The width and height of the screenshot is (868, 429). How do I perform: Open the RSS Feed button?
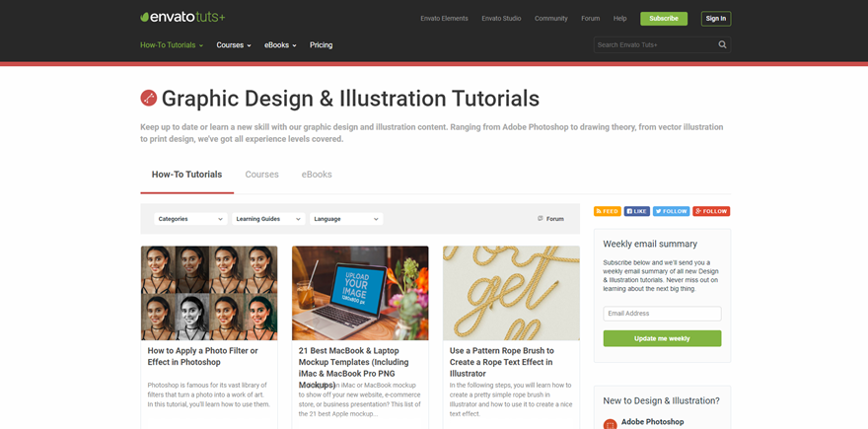608,211
